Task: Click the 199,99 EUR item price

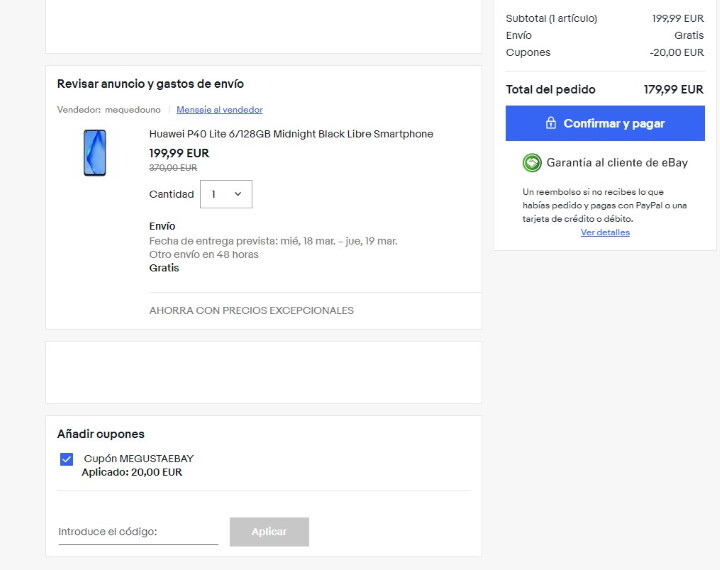Action: click(x=179, y=153)
